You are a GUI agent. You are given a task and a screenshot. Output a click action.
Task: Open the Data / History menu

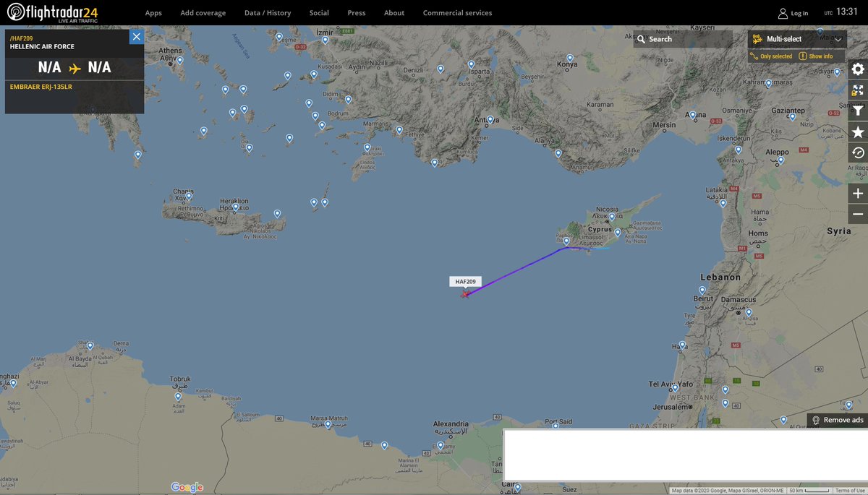pyautogui.click(x=268, y=13)
